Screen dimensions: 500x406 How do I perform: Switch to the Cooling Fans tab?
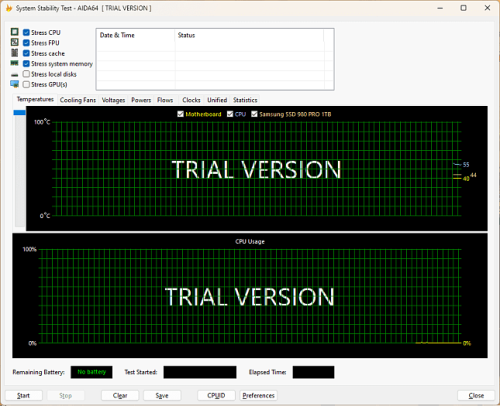click(x=78, y=100)
